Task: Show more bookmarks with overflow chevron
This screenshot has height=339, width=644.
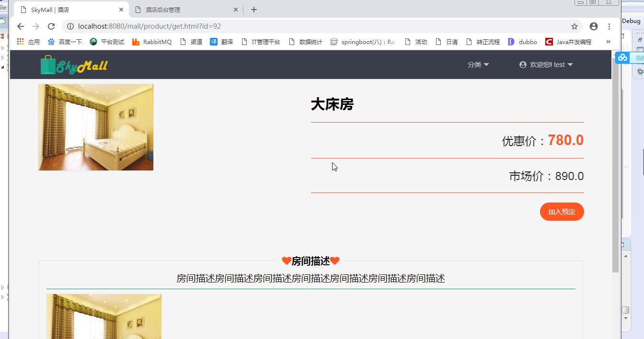Action: coord(609,42)
